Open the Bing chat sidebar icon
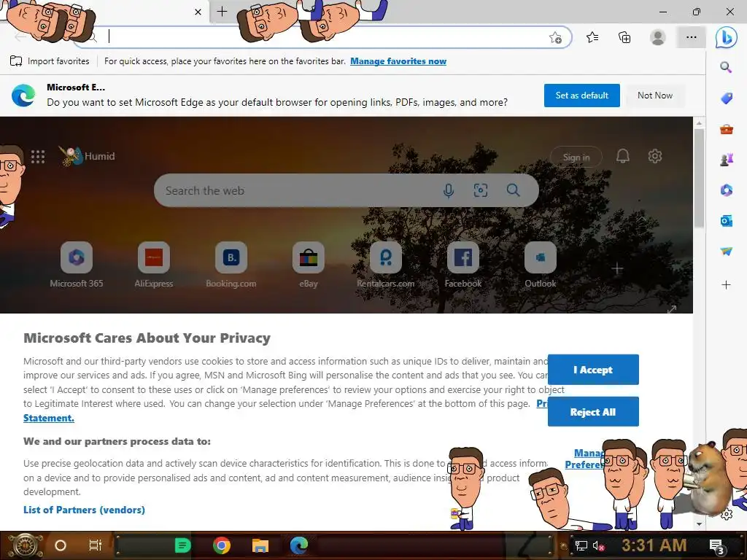747x560 pixels. (726, 37)
